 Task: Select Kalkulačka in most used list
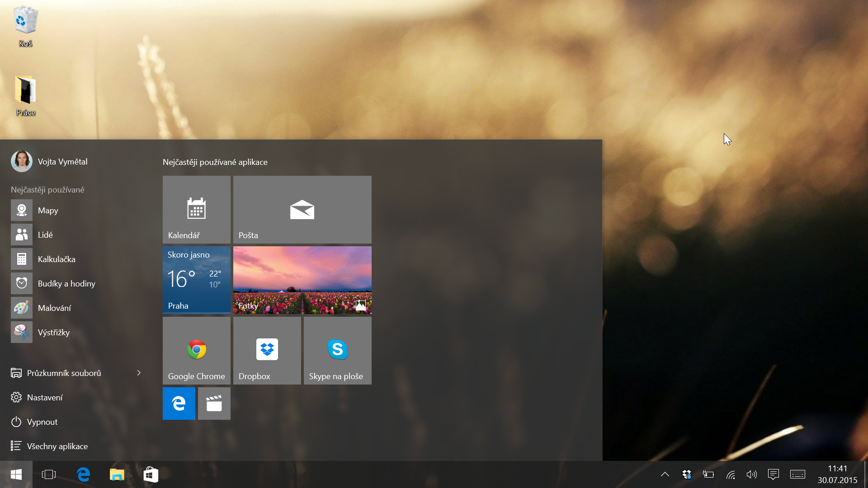click(x=56, y=259)
